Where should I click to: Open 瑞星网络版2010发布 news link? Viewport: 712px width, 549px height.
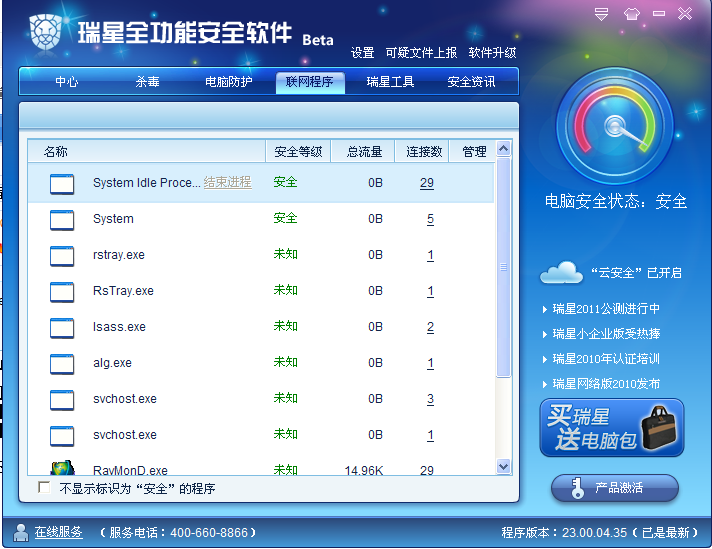[x=606, y=384]
